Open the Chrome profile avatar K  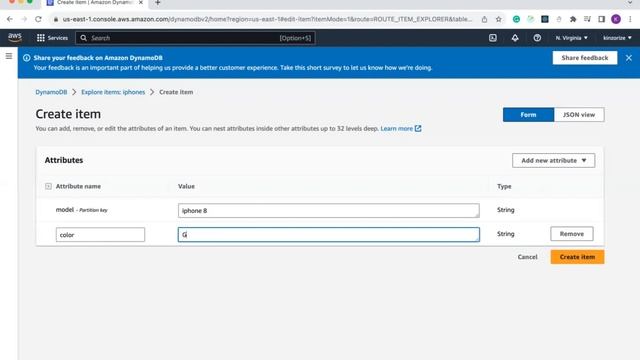(x=616, y=19)
